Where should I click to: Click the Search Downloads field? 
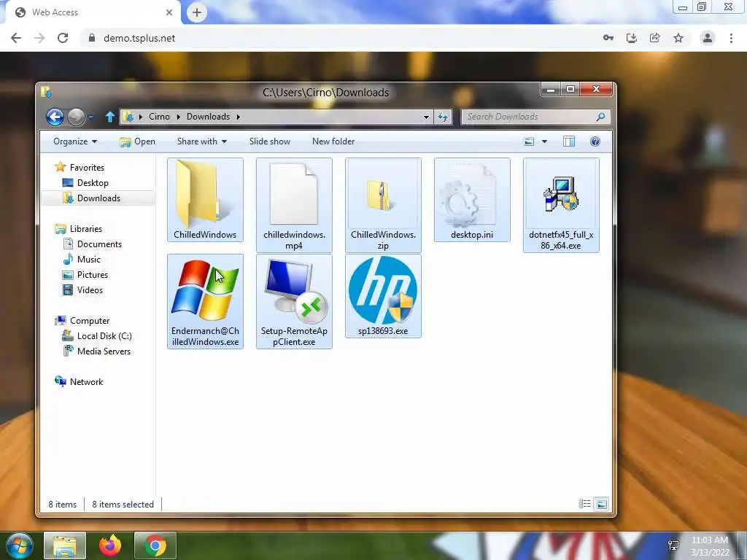535,117
